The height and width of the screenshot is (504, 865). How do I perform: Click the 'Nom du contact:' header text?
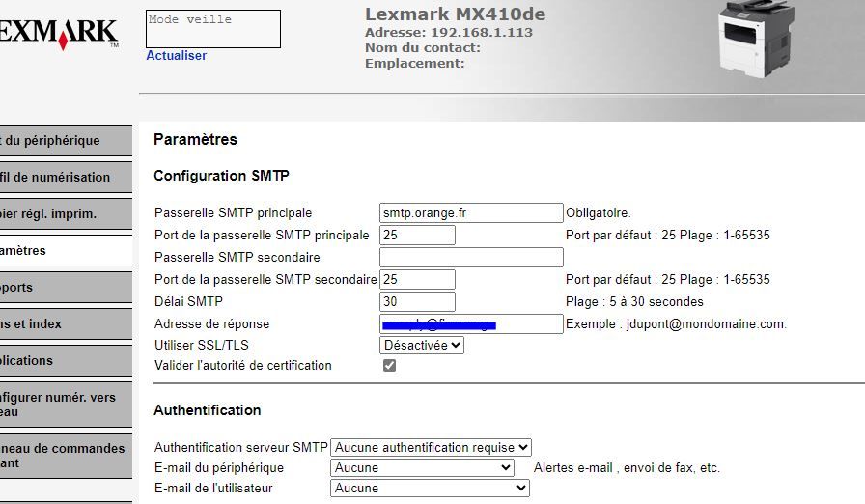423,48
